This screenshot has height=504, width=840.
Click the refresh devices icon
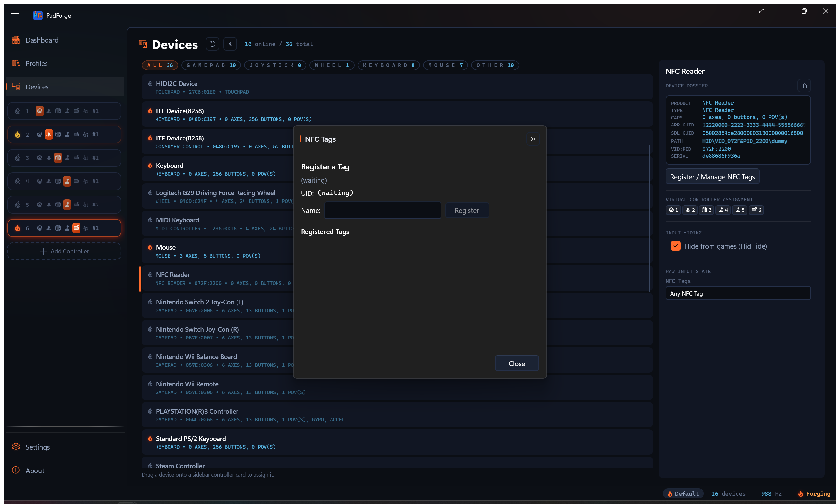[212, 44]
